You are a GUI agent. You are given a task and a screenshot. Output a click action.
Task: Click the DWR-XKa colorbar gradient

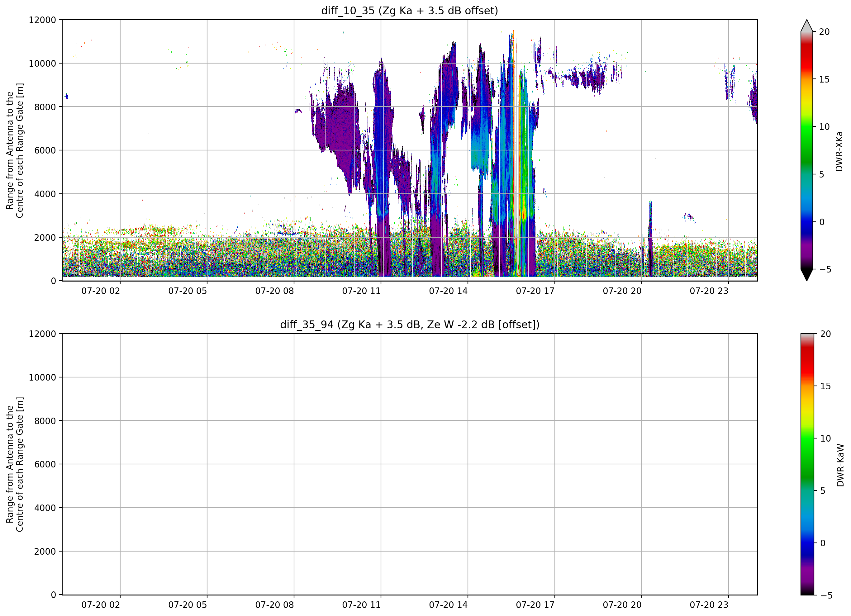coord(806,150)
